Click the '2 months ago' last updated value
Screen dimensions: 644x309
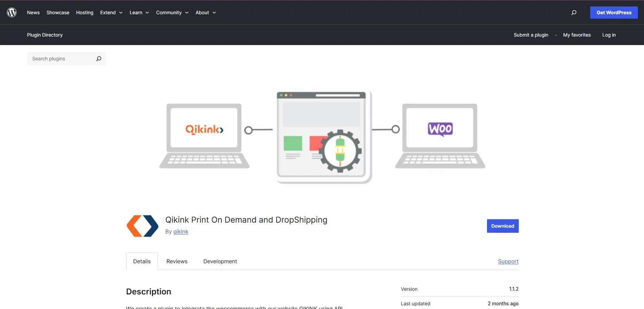tap(503, 304)
